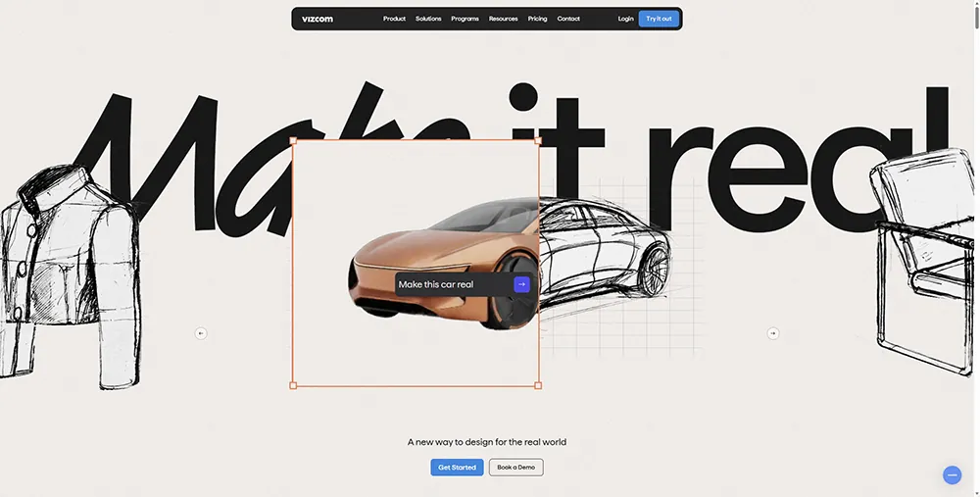Viewport: 980px width, 497px height.
Task: Open the Resources menu
Action: 503,19
